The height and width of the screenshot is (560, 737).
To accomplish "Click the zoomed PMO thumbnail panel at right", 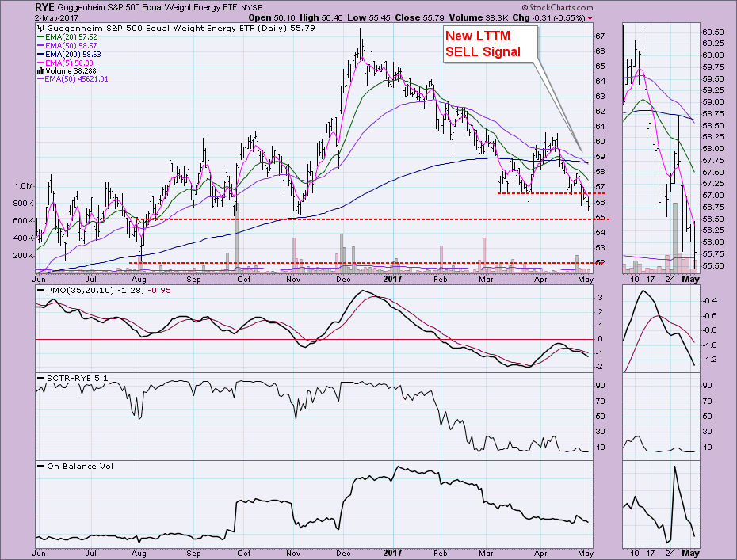I will [x=659, y=329].
